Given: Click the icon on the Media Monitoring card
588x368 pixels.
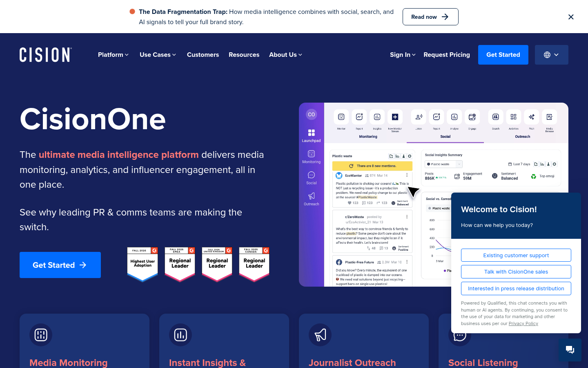Looking at the screenshot, I should pos(41,335).
